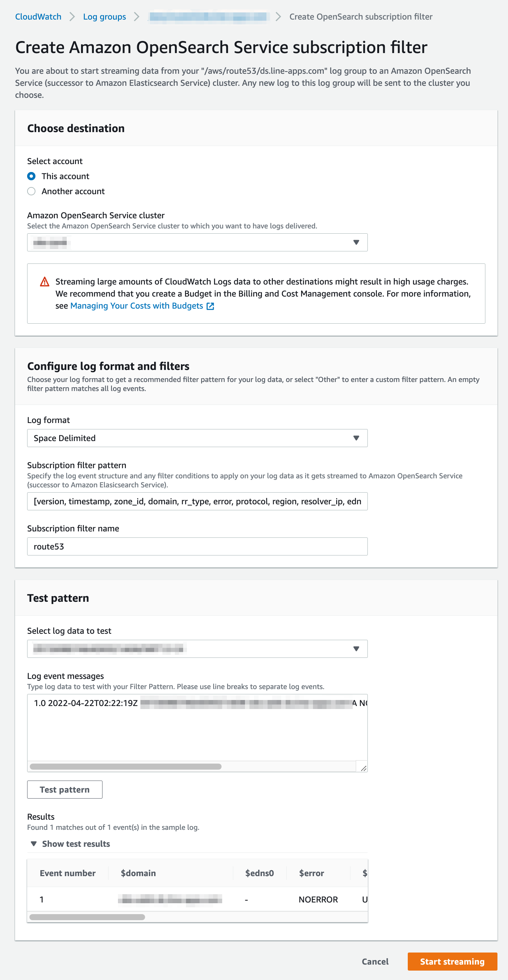Cancel the subscription filter creation

(375, 961)
